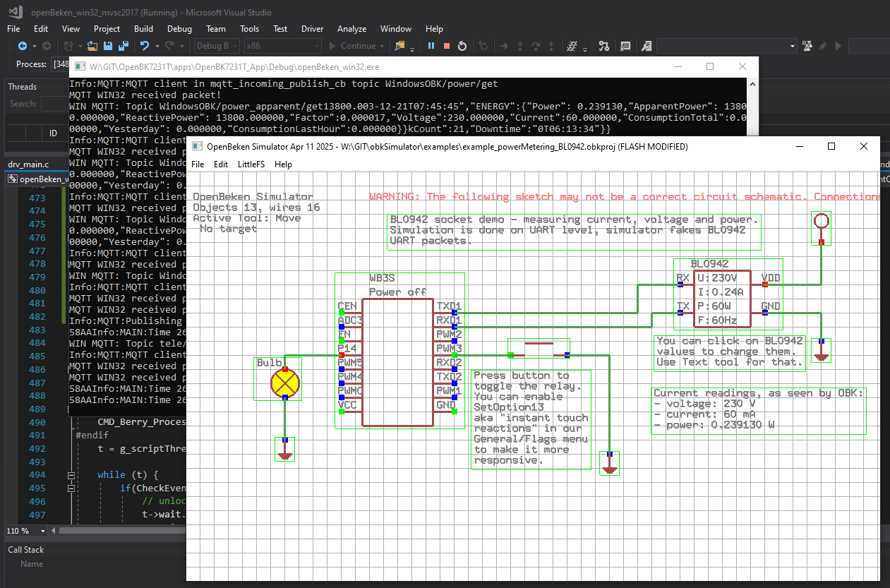This screenshot has height=588, width=890.
Task: Click the Save All icon
Action: pyautogui.click(x=123, y=46)
